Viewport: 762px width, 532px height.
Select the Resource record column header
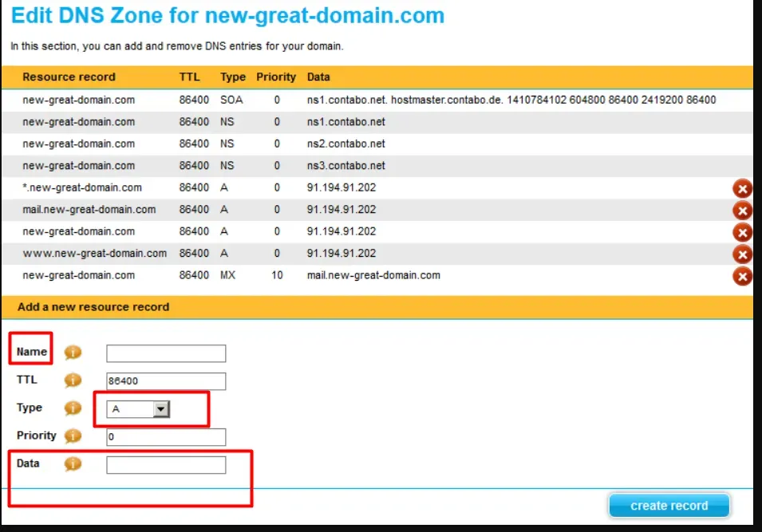click(x=69, y=77)
